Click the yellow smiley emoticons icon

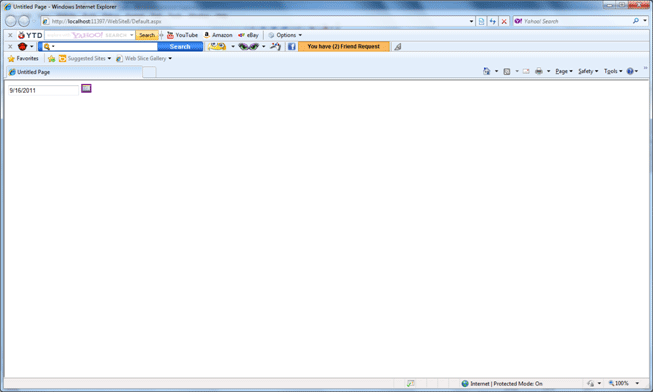[217, 47]
